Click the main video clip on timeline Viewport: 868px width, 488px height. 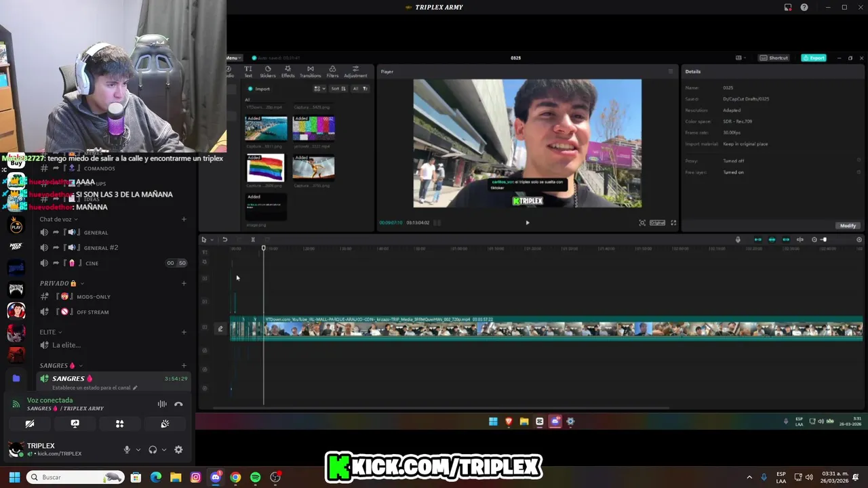(x=563, y=328)
